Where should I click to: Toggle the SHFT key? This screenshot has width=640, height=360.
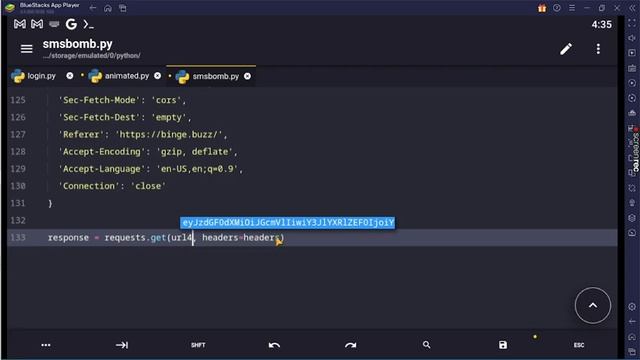198,345
